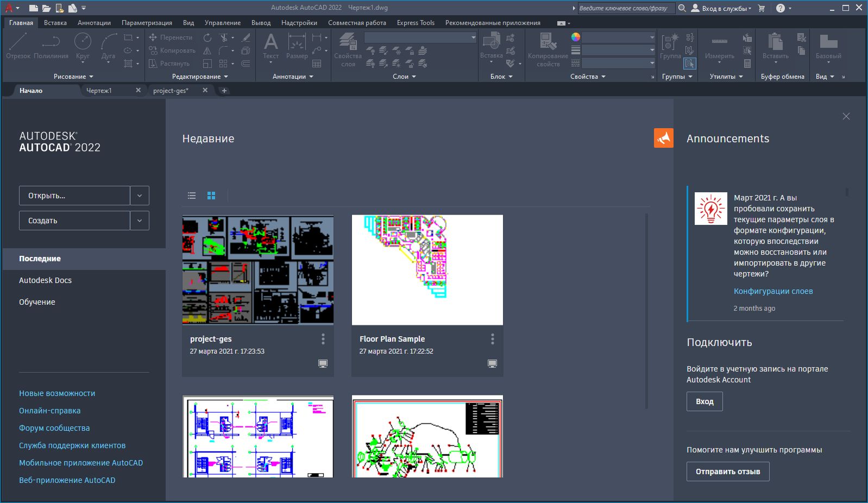Viewport: 868px width, 503px height.
Task: Open the object color dropdown
Action: [x=619, y=37]
